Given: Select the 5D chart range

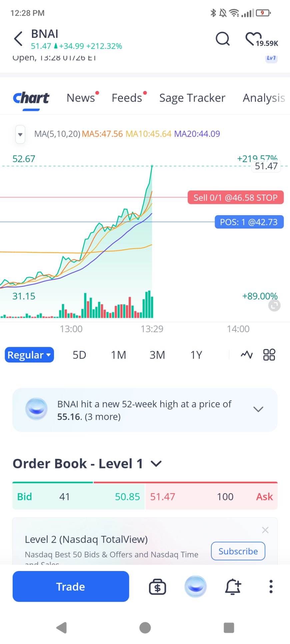Looking at the screenshot, I should tap(79, 355).
